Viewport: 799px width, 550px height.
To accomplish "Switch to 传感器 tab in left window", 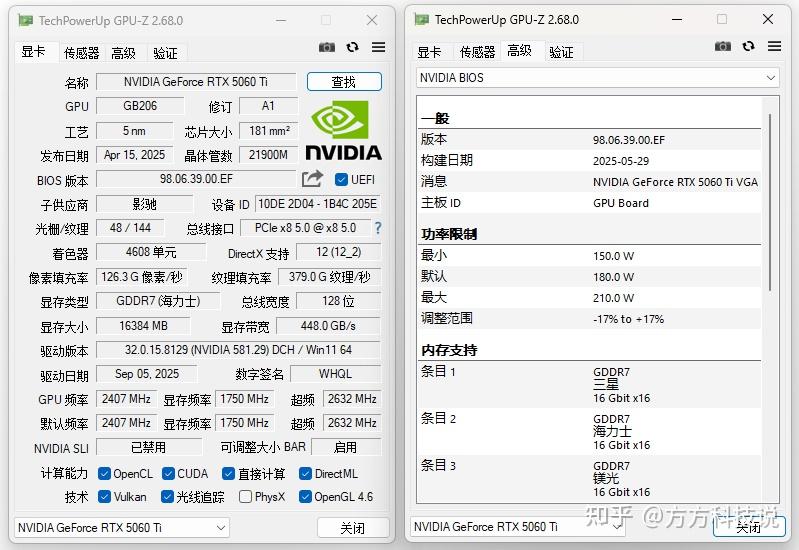I will [82, 53].
